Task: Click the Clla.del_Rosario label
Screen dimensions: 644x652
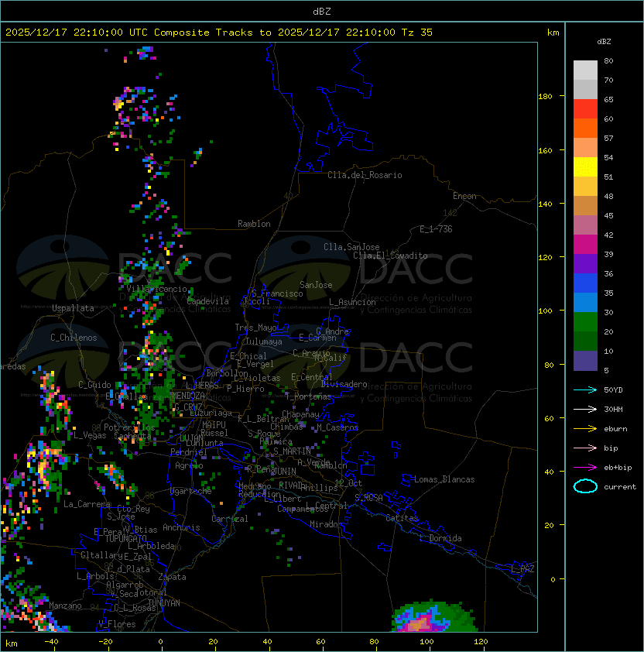Action: click(x=365, y=175)
